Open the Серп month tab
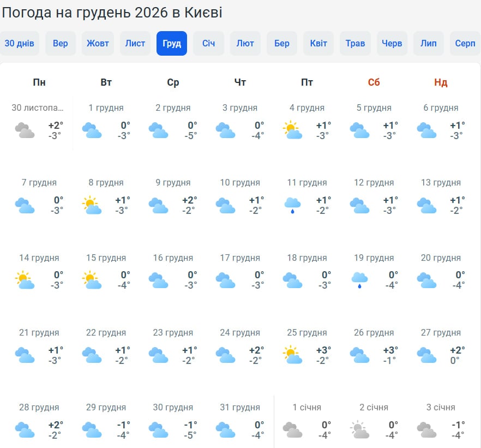Screen dimensions: 481x448 [x=465, y=43]
